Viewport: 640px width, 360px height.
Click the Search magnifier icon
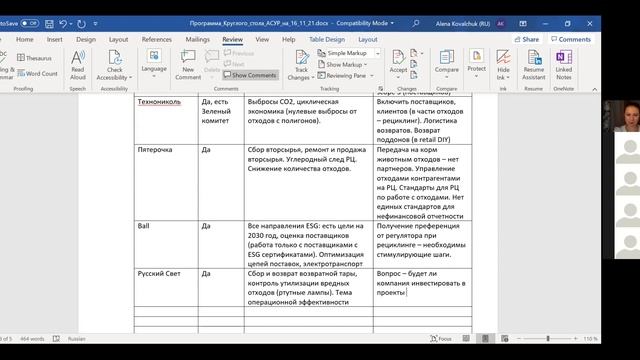coord(416,23)
